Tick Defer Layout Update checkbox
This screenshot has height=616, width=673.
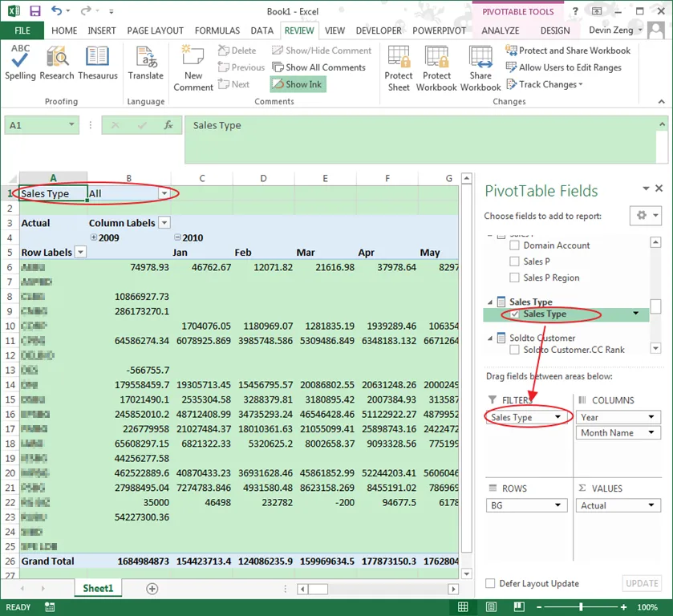490,583
